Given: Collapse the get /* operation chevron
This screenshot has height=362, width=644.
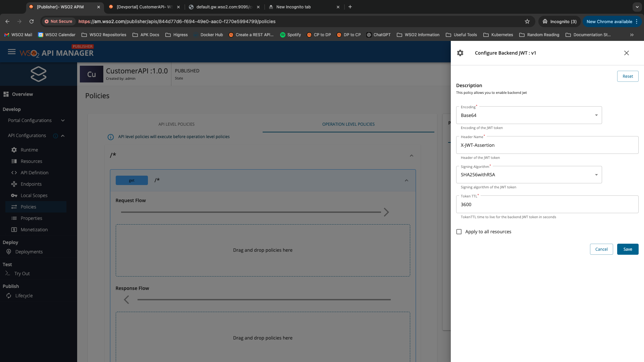Looking at the screenshot, I should pyautogui.click(x=407, y=181).
